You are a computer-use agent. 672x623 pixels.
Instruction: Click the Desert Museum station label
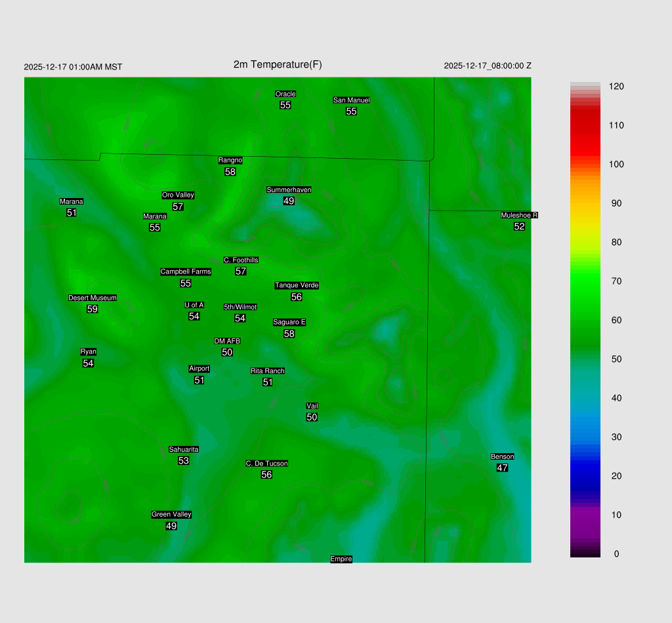pyautogui.click(x=93, y=298)
